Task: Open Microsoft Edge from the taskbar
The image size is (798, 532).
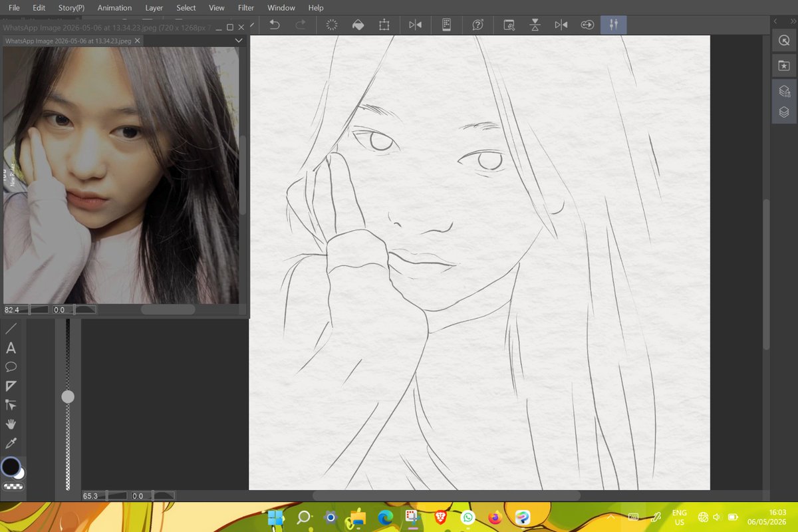Action: tap(385, 517)
